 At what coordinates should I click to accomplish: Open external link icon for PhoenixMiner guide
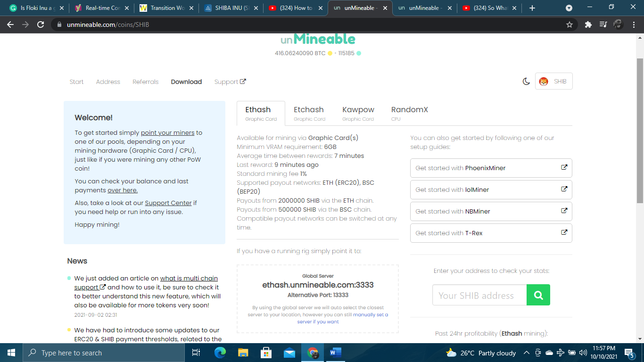click(x=564, y=167)
